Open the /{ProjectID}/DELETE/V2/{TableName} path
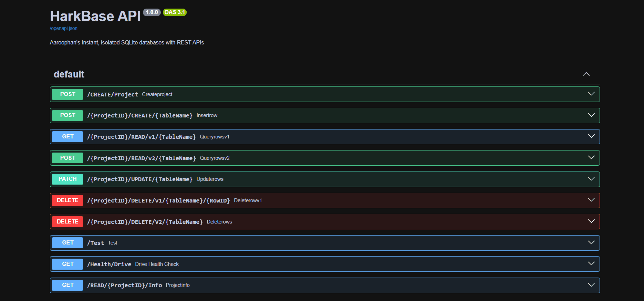644x301 pixels. [x=145, y=222]
